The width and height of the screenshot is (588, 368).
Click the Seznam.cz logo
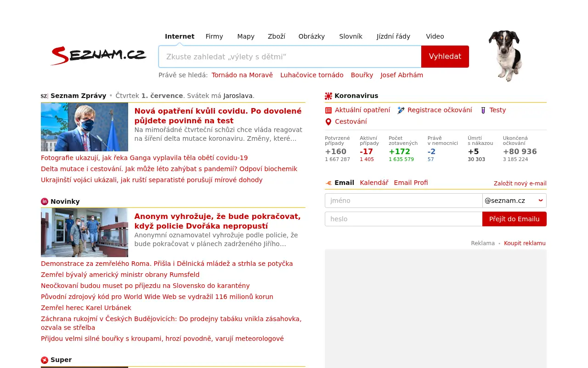point(99,56)
